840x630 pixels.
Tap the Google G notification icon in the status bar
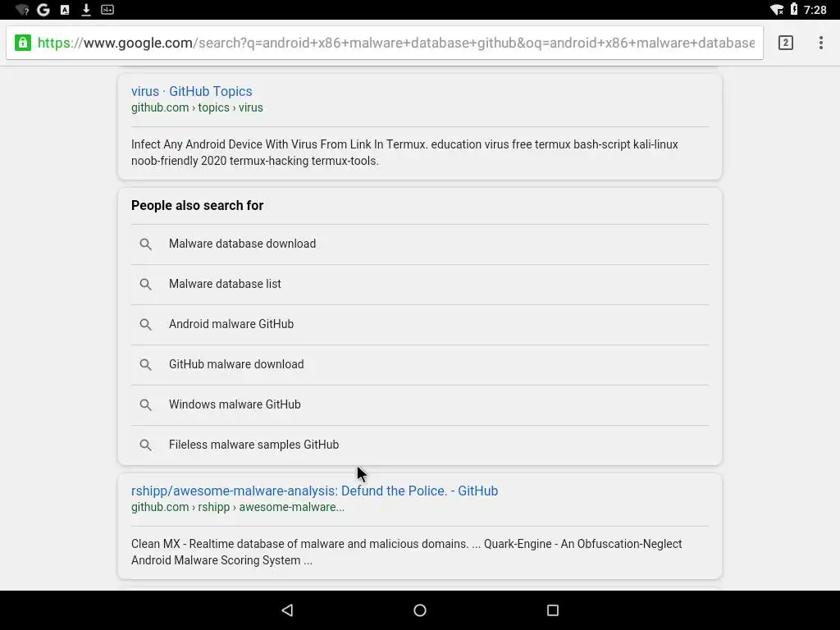tap(43, 10)
